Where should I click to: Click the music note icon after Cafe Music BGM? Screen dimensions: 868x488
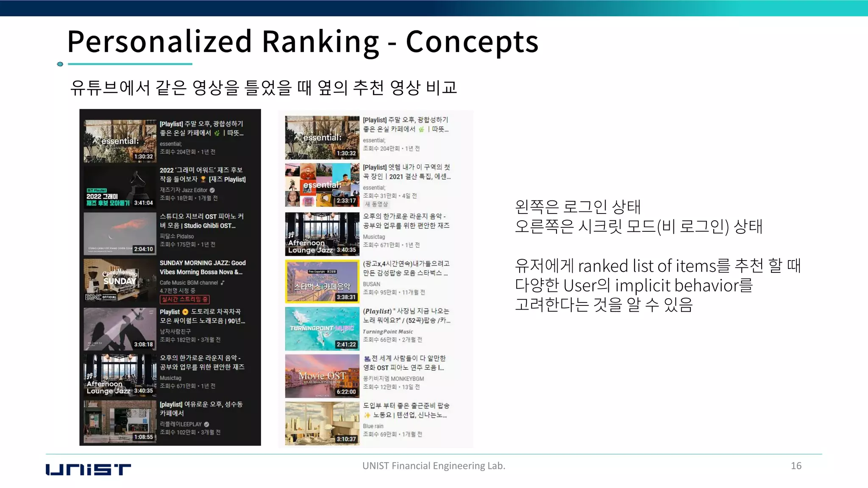[x=223, y=283]
